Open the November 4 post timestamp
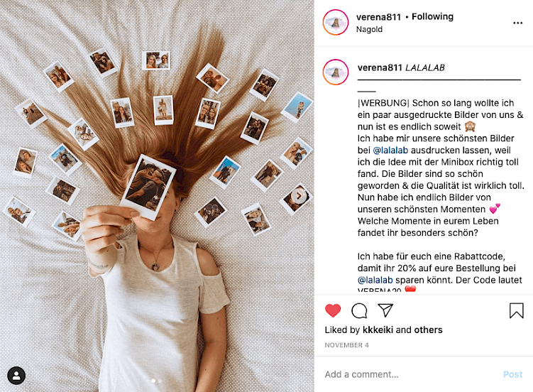 (x=347, y=345)
